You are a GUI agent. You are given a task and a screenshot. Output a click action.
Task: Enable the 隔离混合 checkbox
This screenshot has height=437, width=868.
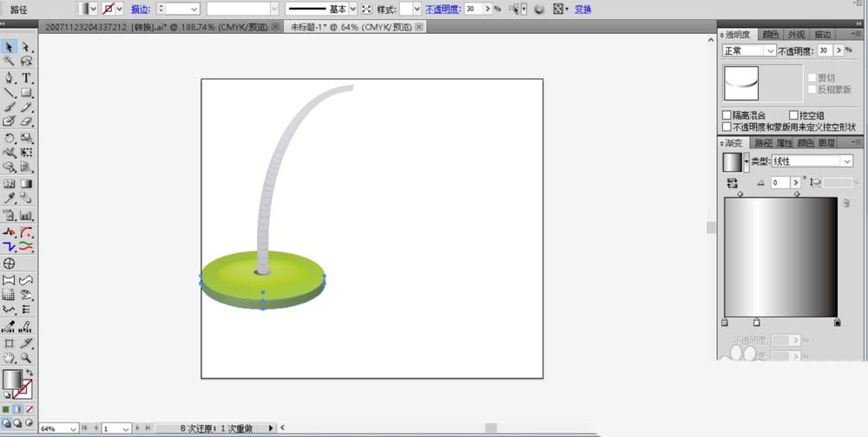[727, 115]
